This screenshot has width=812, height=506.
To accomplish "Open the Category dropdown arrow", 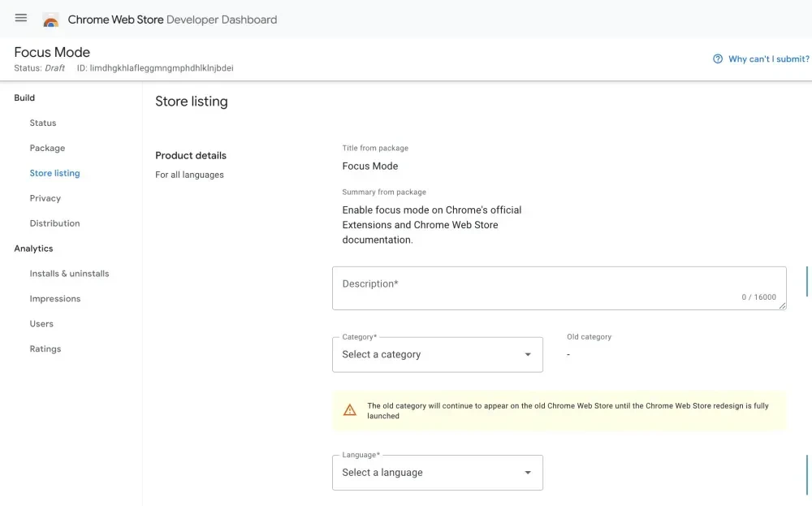I will coord(528,354).
